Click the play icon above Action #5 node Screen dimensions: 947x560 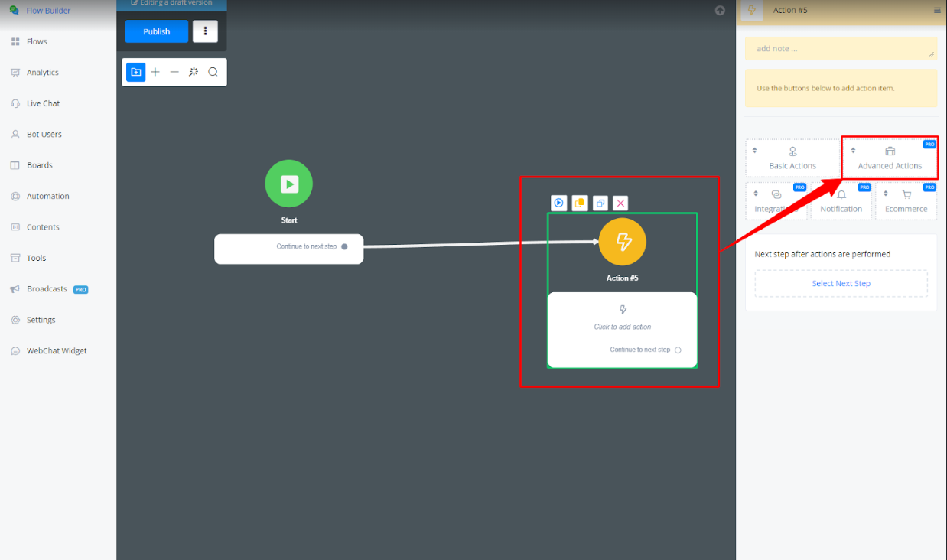[559, 203]
